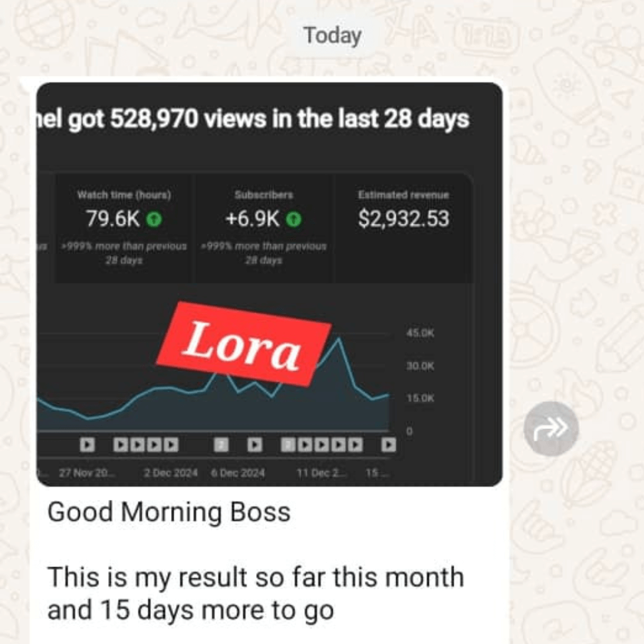Click the numbered "2" video marker above 6 Dec 2024

(221, 445)
